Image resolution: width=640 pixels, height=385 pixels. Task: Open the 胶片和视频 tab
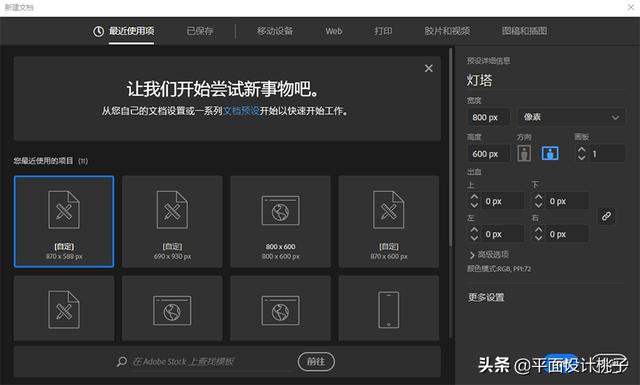[447, 31]
